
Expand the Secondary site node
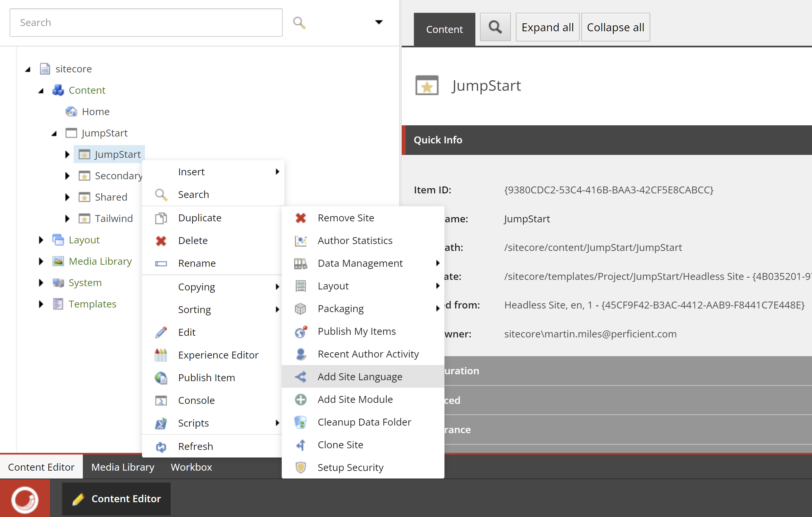pos(67,176)
